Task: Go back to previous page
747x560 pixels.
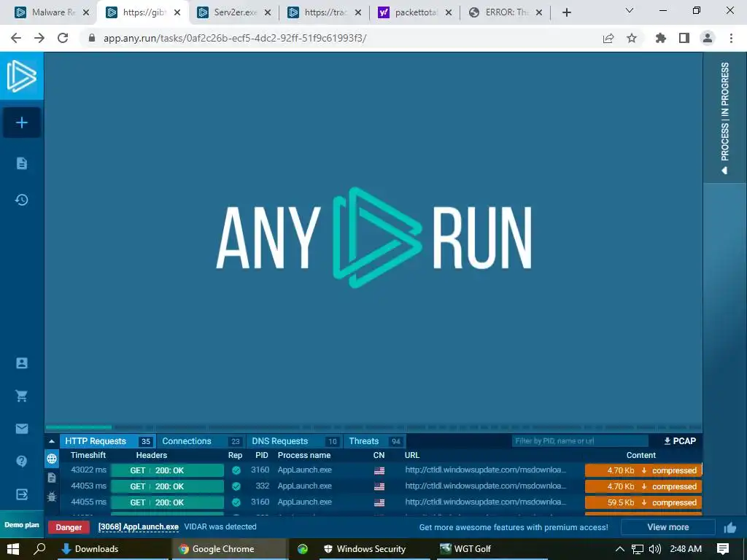Action: coord(16,38)
